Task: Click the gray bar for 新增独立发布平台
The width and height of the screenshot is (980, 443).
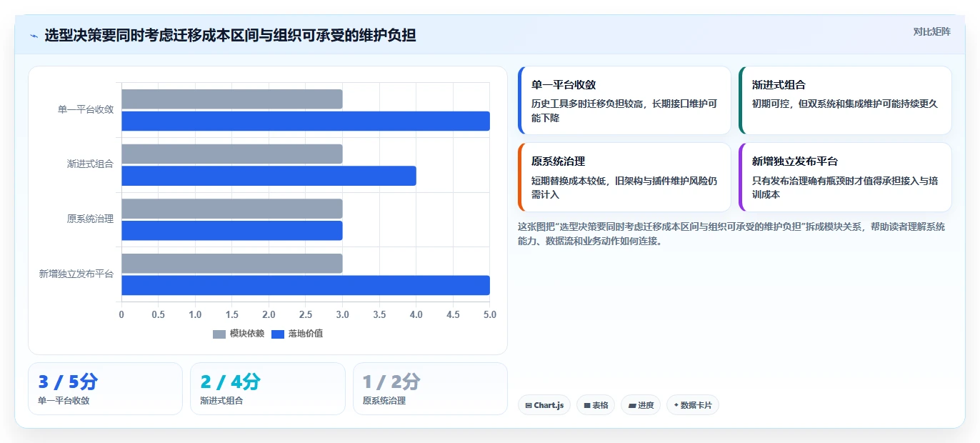Action: point(232,264)
